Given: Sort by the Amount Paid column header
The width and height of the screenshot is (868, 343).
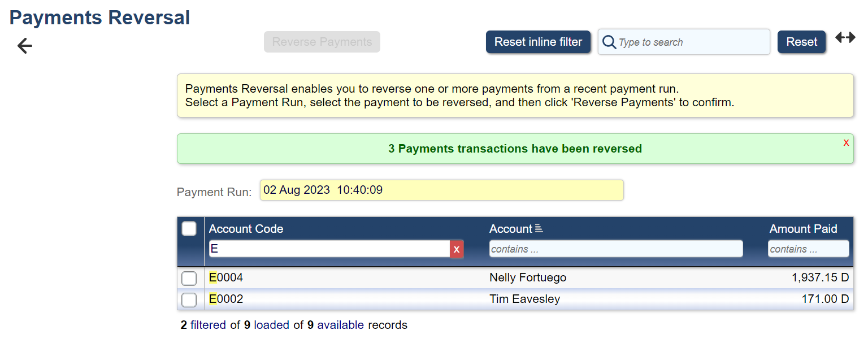Looking at the screenshot, I should (x=803, y=229).
